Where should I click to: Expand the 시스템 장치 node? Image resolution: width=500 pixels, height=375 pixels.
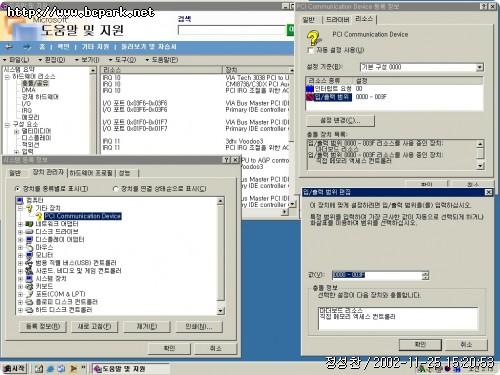(x=20, y=279)
